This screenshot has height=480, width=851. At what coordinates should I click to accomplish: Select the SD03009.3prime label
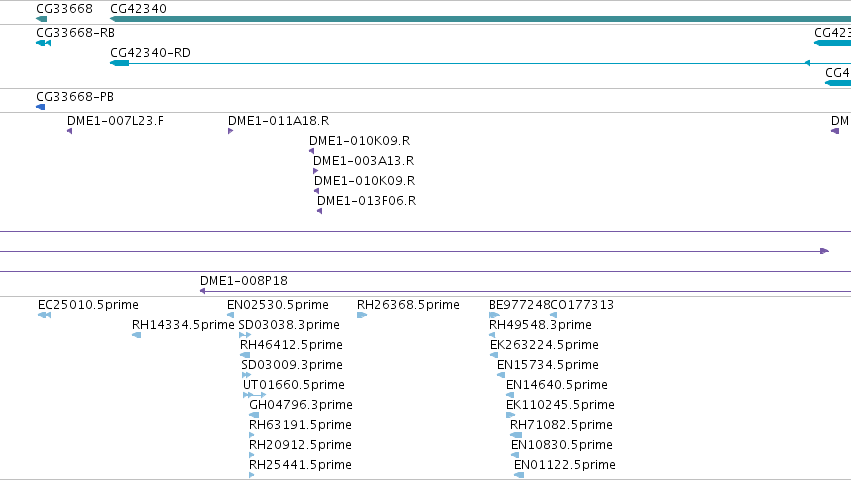(292, 365)
